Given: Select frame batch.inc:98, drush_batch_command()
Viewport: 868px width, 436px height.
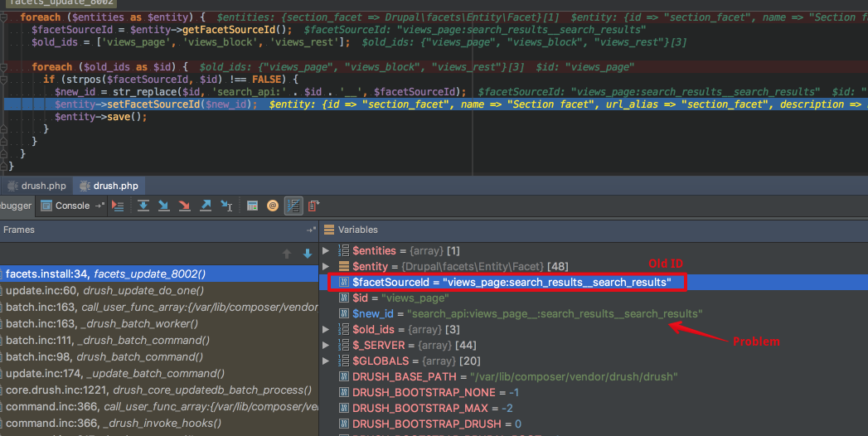Looking at the screenshot, I should 159,357.
